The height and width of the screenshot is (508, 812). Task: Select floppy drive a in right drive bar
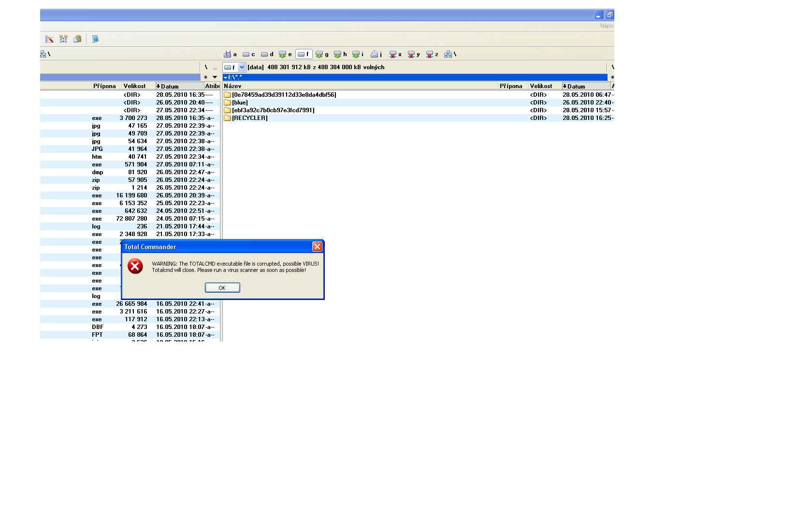tap(231, 54)
